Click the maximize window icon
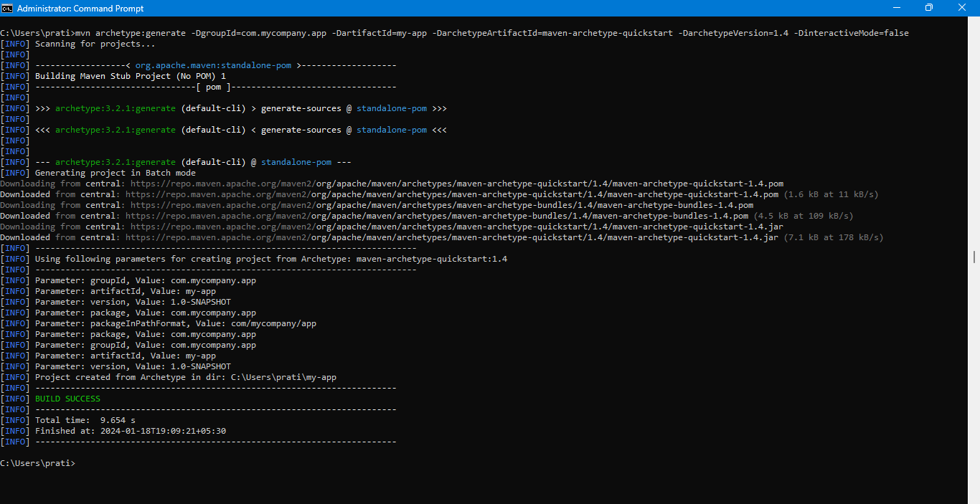The width and height of the screenshot is (980, 504). point(929,8)
